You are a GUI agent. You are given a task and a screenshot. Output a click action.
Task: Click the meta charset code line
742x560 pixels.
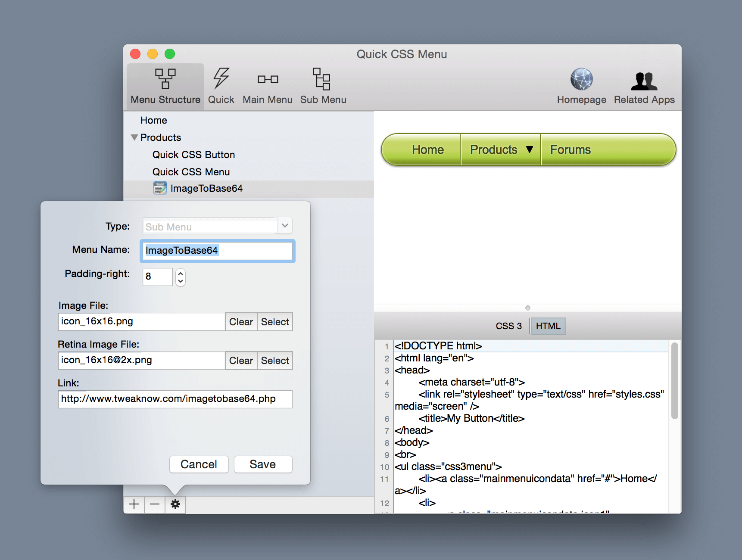[x=471, y=382]
